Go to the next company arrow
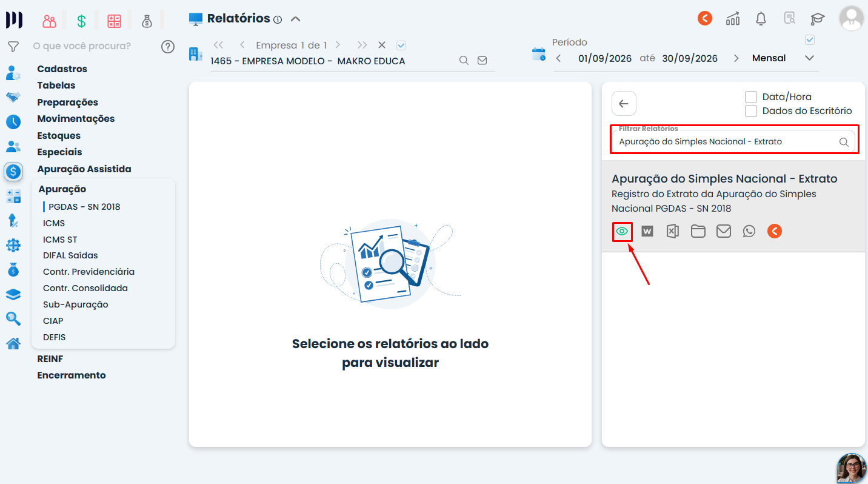Screen dimensions: 868x484 338,45
